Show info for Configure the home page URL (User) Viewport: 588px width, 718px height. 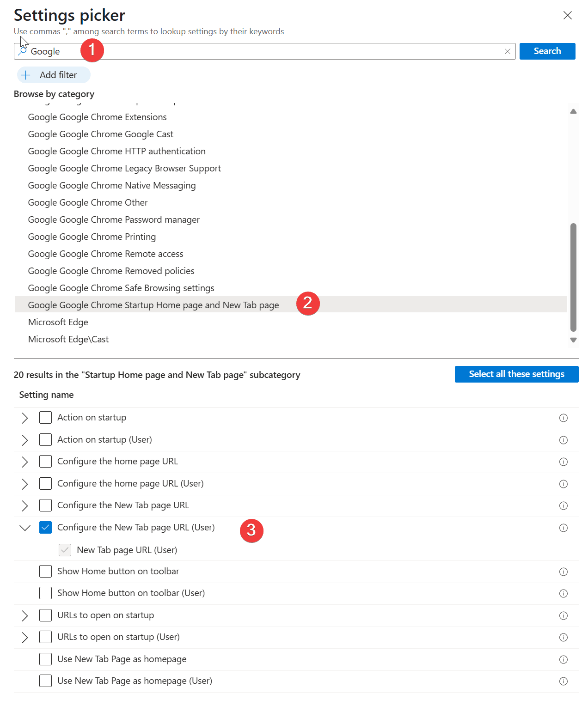[563, 484]
